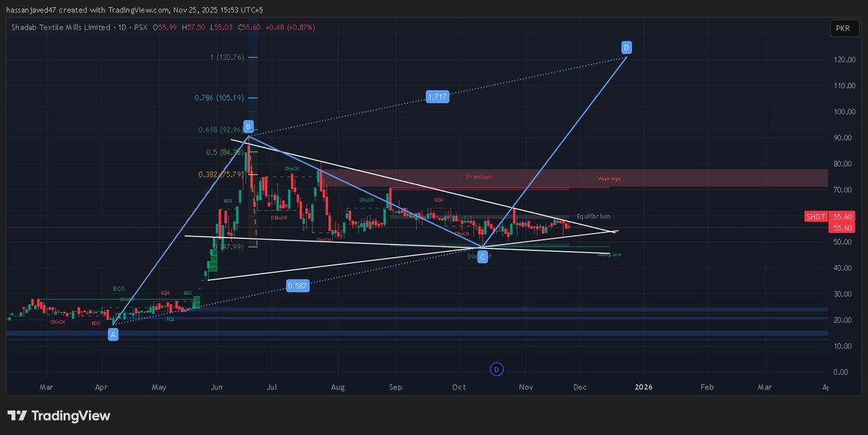Click the dividend D marker on time axis
Image resolution: width=868 pixels, height=435 pixels.
point(496,369)
